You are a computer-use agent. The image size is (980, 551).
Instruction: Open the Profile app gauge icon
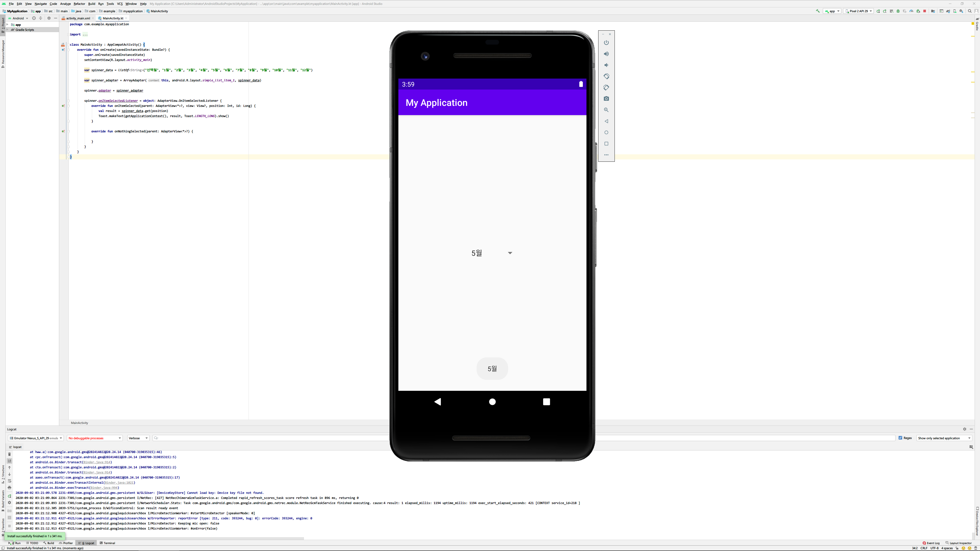(x=911, y=11)
